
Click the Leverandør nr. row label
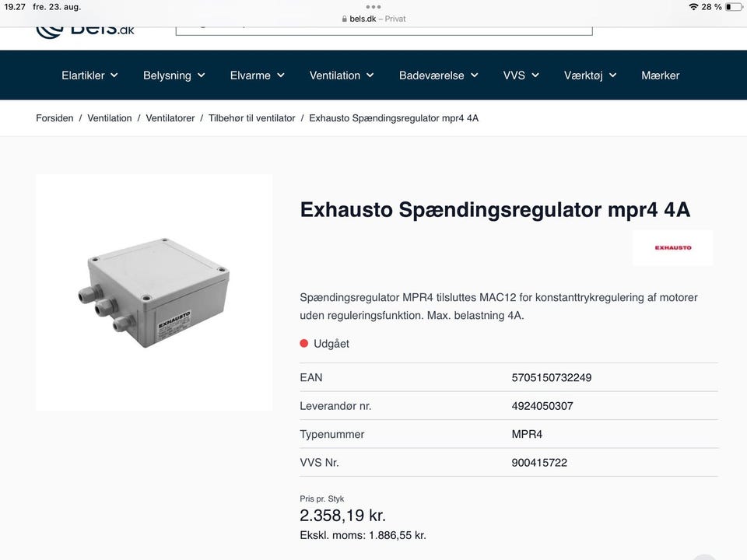[x=335, y=406]
